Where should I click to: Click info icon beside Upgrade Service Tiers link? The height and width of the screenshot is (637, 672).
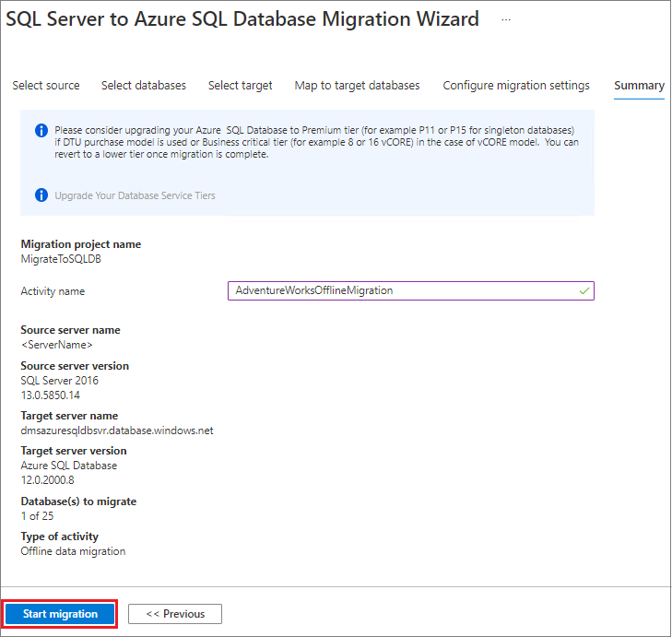click(x=41, y=195)
